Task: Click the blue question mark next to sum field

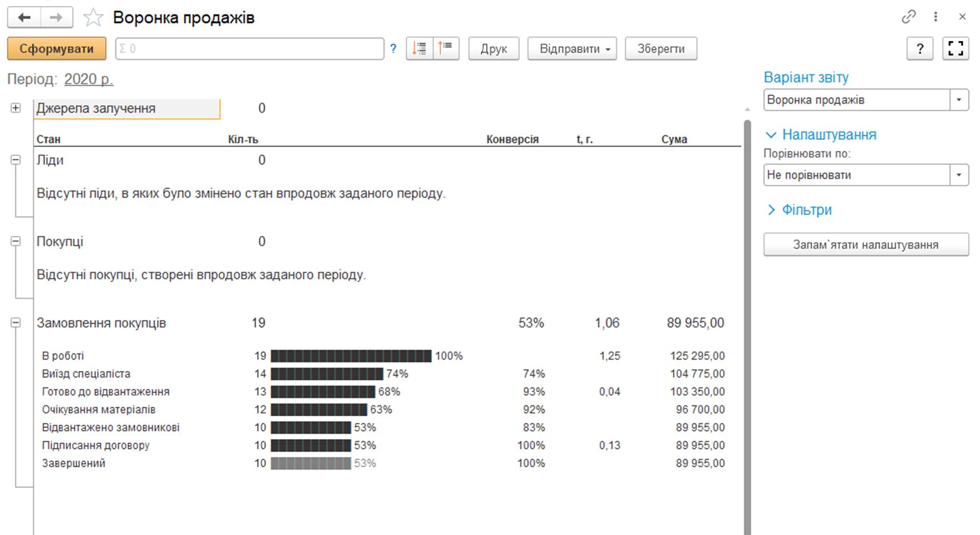Action: coord(393,49)
